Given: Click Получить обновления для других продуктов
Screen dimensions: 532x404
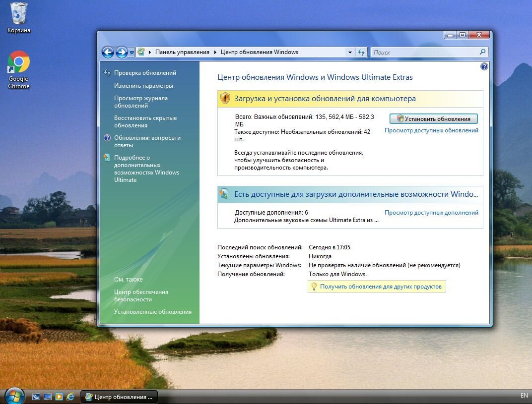Looking at the screenshot, I should click(x=376, y=287).
